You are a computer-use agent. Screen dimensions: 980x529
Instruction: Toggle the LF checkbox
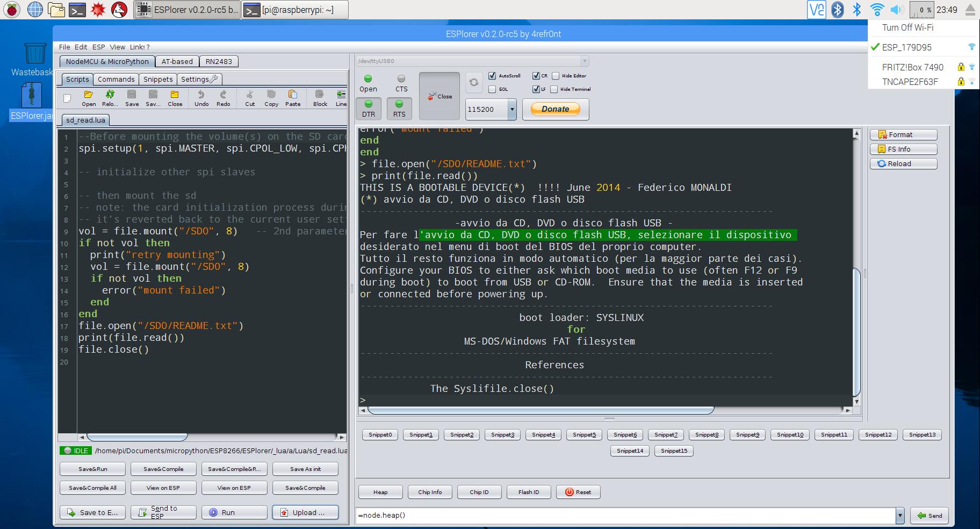tap(536, 89)
